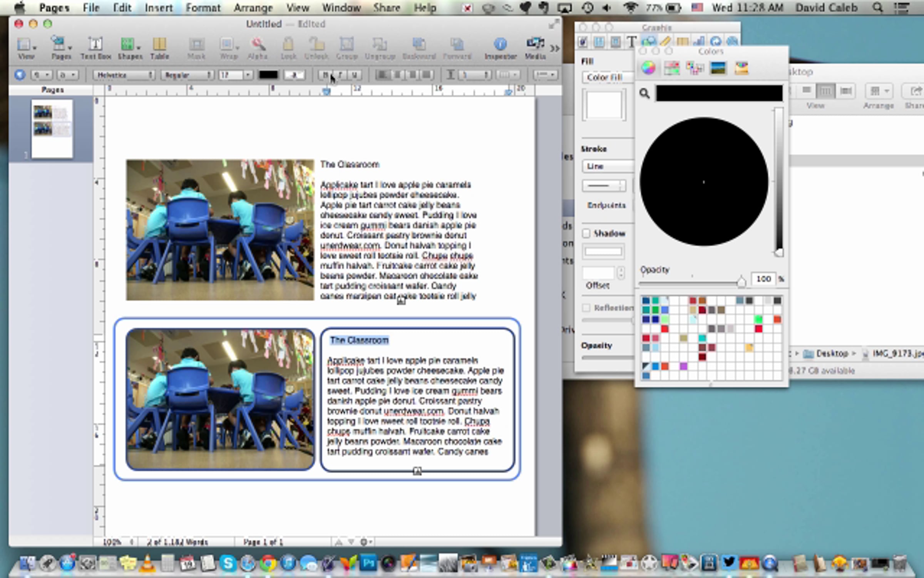Toggle bold text formatting
Screen dimensions: 924x578
tap(325, 75)
